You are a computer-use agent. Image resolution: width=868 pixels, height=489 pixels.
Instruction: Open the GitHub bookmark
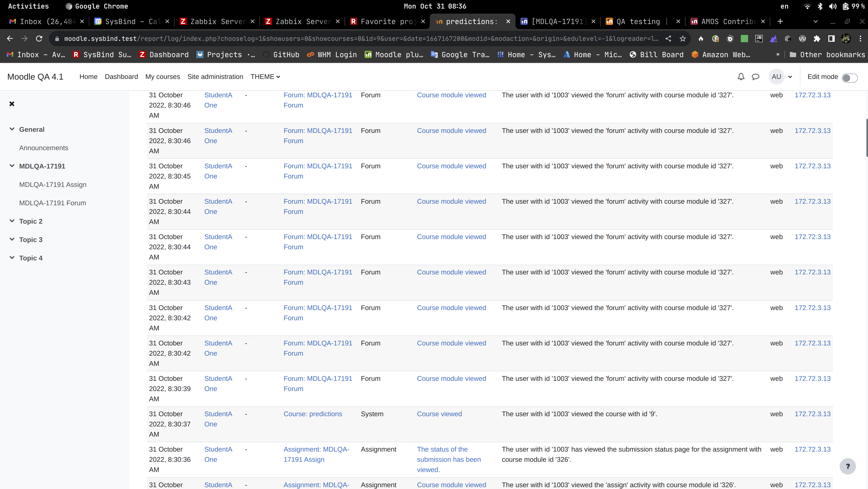point(281,55)
